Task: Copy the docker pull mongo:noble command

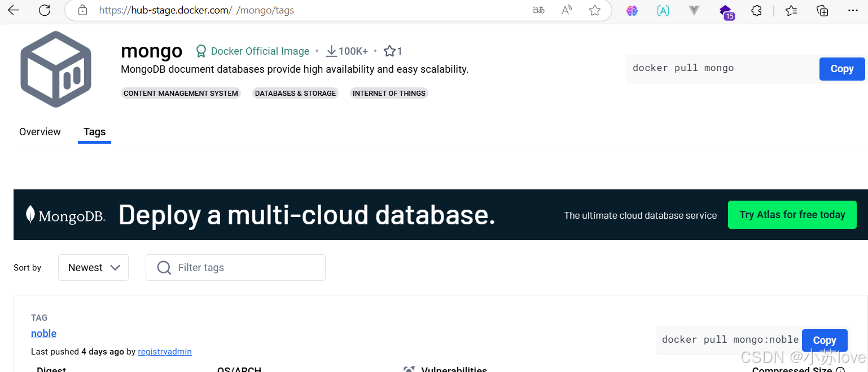Action: point(825,340)
